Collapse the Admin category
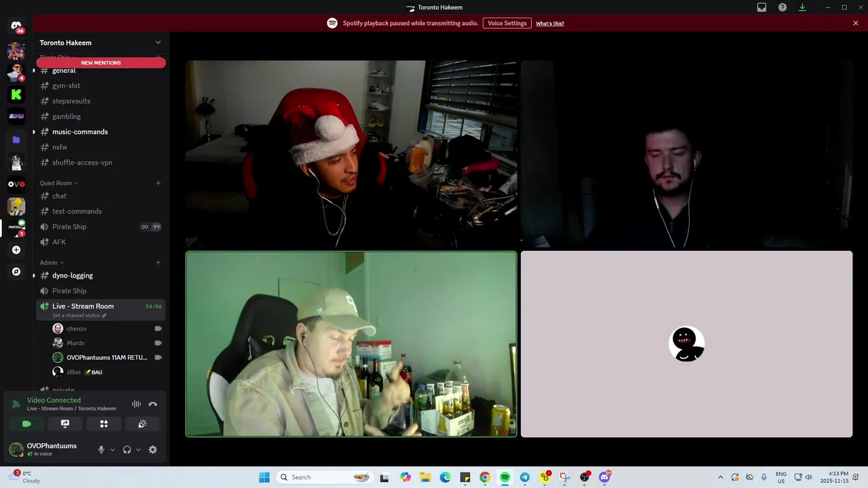 point(52,262)
